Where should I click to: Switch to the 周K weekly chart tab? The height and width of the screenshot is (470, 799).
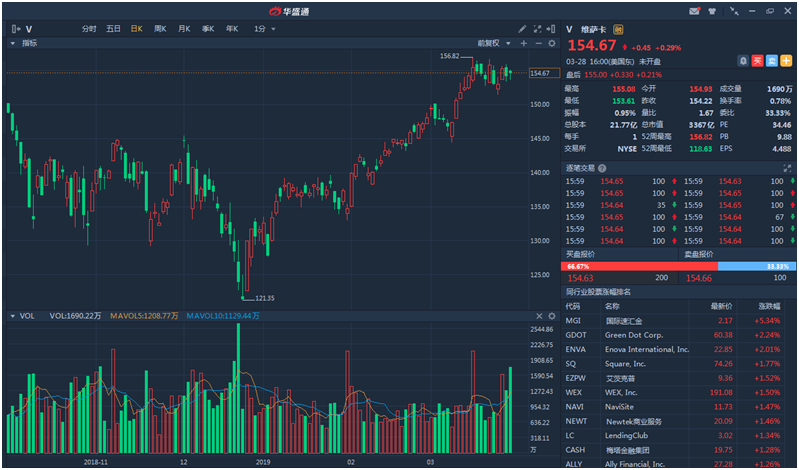click(x=160, y=29)
